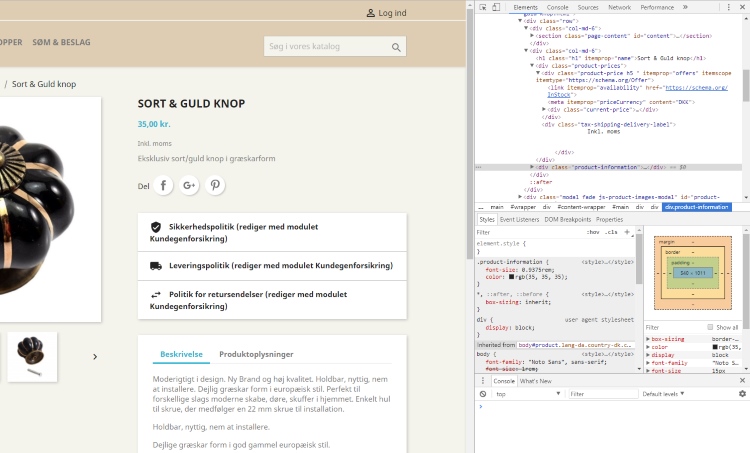Enable the Show all checkbox
This screenshot has width=750, height=453.
tap(711, 327)
